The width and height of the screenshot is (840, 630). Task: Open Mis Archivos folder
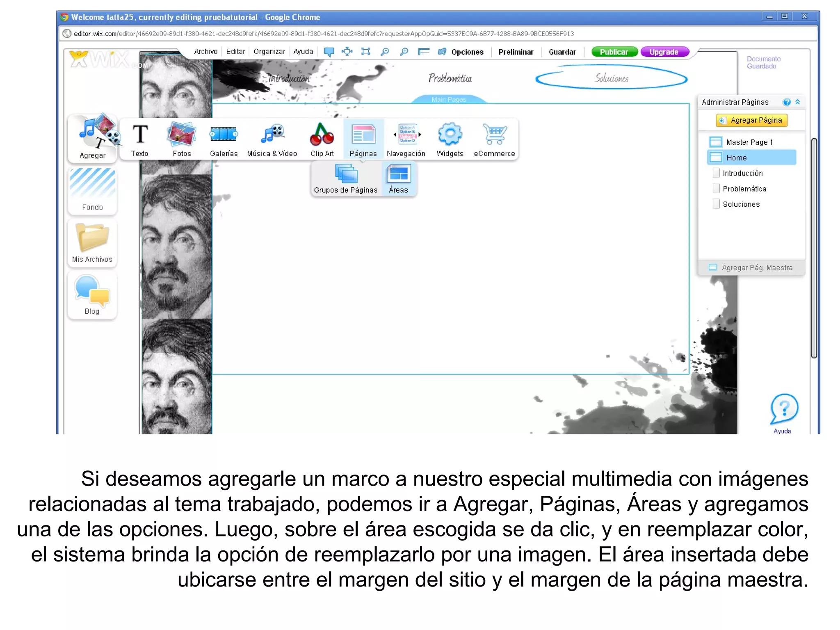[93, 243]
